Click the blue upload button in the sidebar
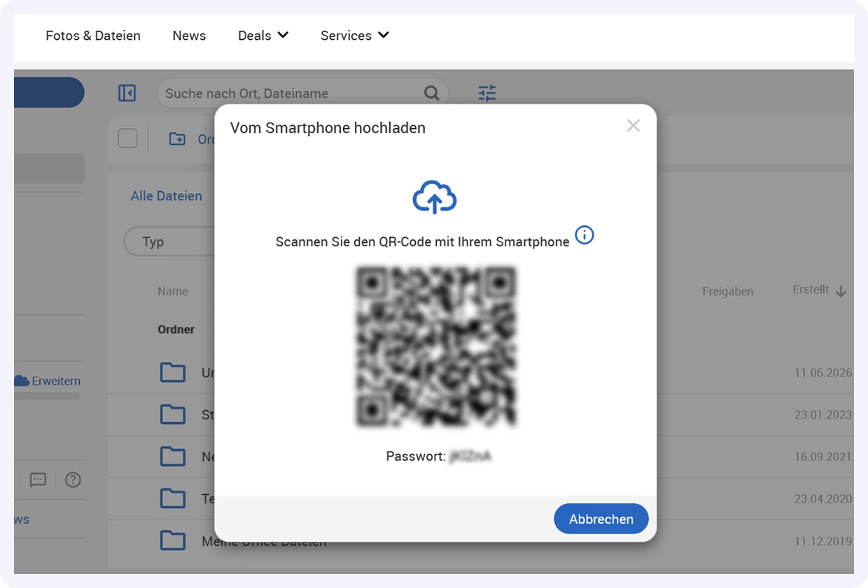The height and width of the screenshot is (588, 868). click(x=49, y=92)
